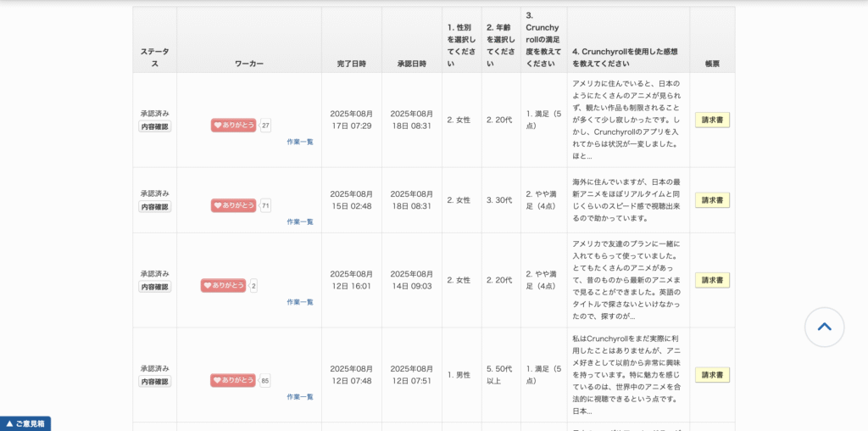Click 請求書 for the 08月12日 16:01 entry
The height and width of the screenshot is (431, 868).
click(712, 280)
